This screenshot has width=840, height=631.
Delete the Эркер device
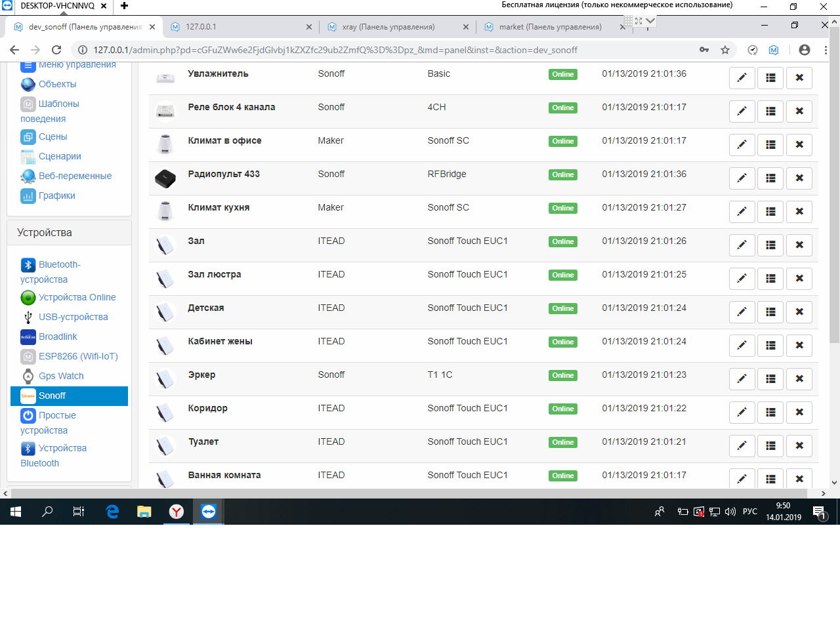[799, 379]
